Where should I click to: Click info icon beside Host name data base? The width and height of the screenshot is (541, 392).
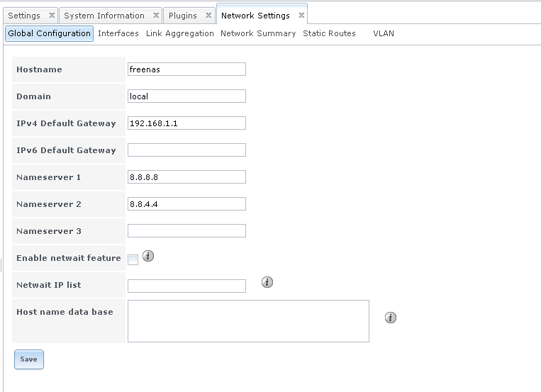391,318
